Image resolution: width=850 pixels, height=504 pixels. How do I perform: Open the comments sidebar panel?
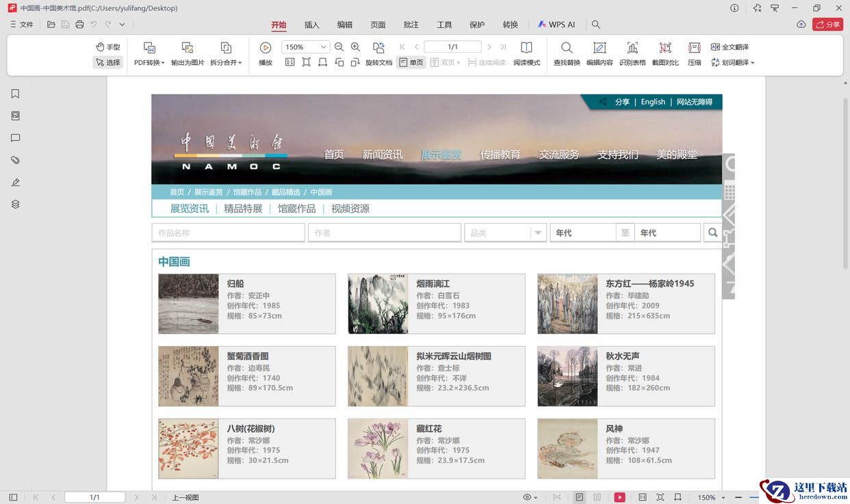click(15, 138)
